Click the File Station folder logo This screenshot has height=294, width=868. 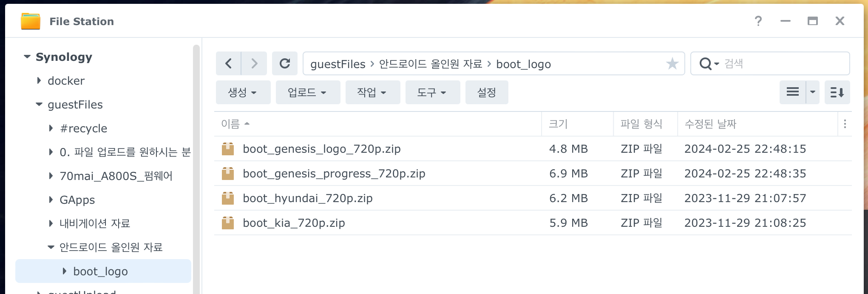pyautogui.click(x=31, y=21)
